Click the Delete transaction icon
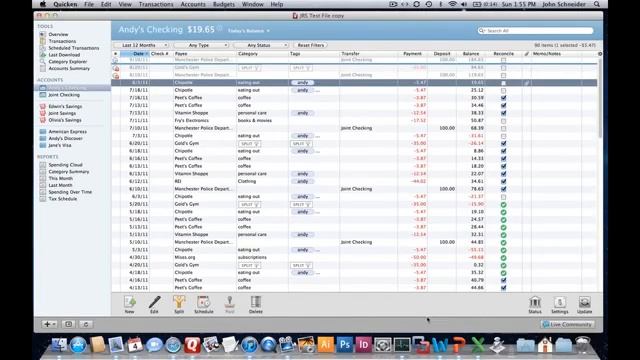Screen dimensions: 640x360 click(256, 303)
